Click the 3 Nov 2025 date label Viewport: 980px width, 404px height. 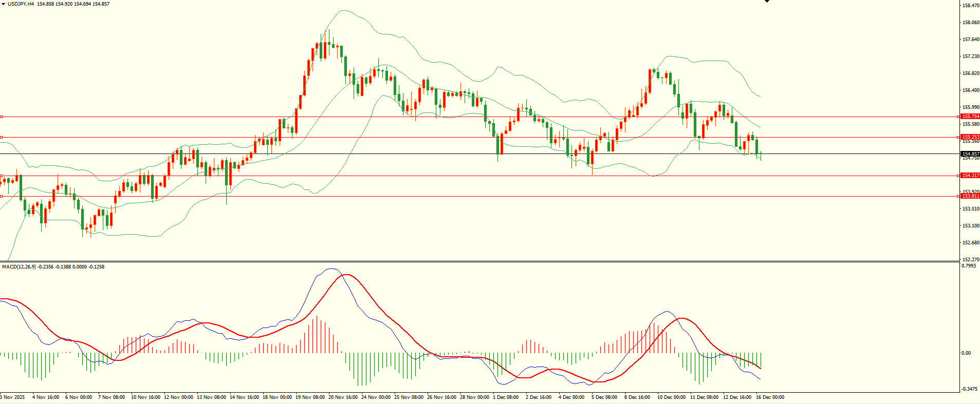pos(12,397)
